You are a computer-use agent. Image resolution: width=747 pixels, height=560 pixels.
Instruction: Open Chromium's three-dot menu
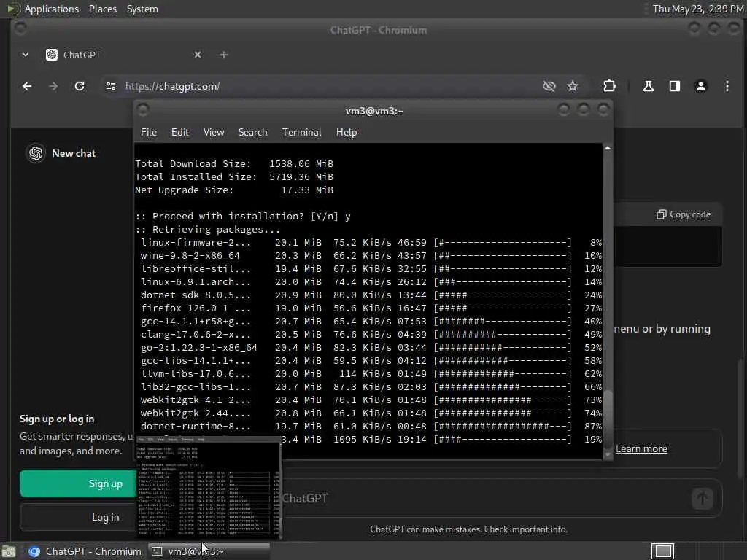click(x=727, y=86)
